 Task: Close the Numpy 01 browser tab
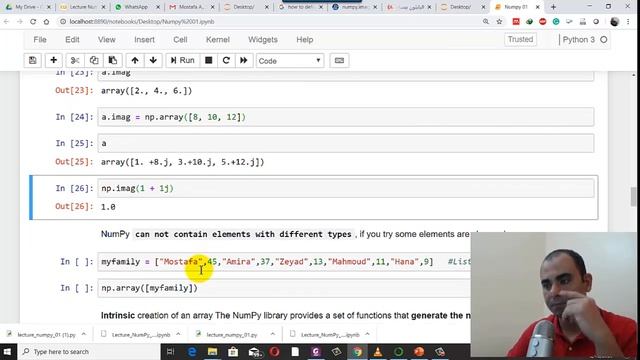click(538, 7)
